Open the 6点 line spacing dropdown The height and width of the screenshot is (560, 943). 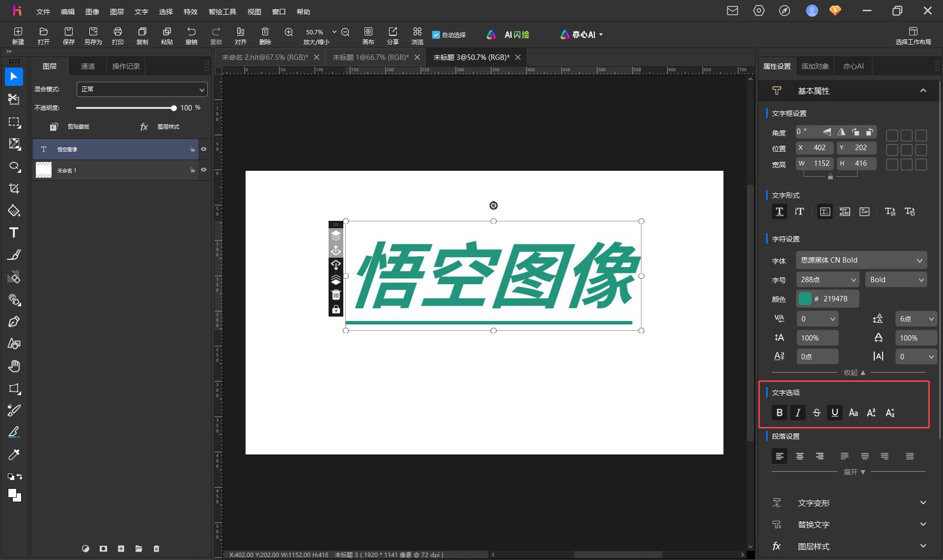[916, 319]
